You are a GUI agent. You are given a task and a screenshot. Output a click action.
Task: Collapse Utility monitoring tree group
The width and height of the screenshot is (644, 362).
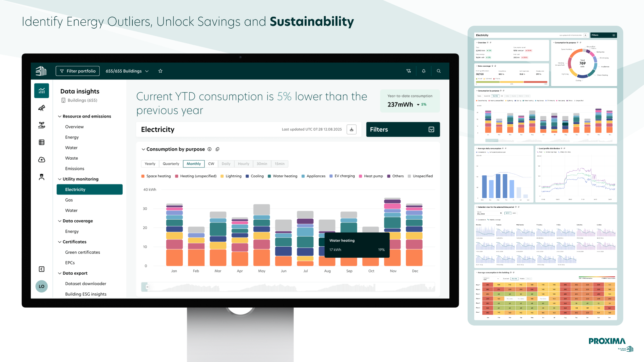[x=59, y=179]
